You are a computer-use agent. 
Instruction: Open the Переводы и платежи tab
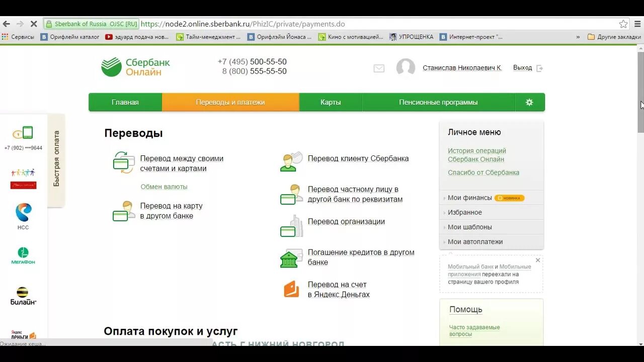click(x=230, y=102)
